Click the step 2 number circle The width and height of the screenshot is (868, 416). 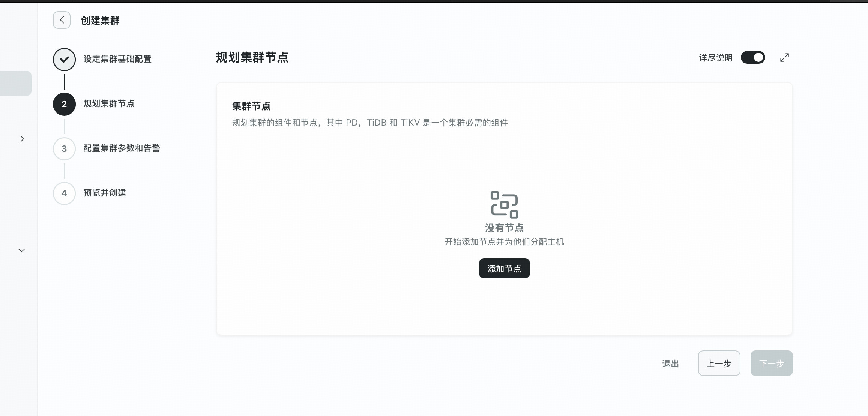click(x=64, y=104)
